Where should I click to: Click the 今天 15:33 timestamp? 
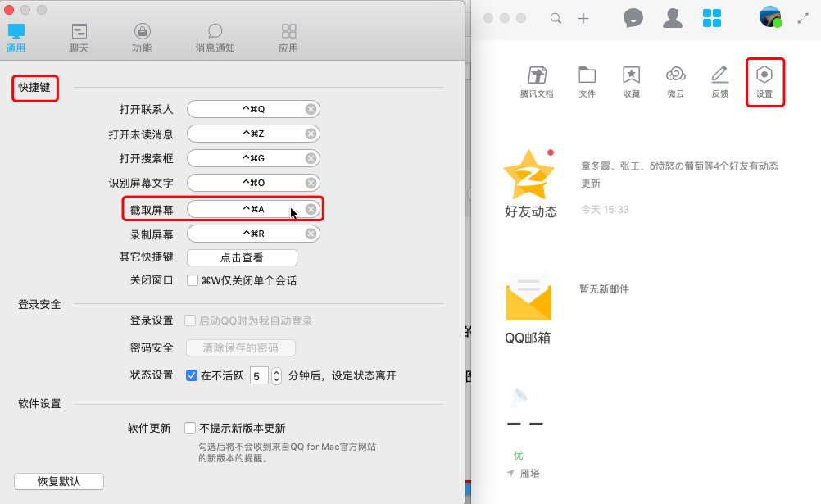605,210
